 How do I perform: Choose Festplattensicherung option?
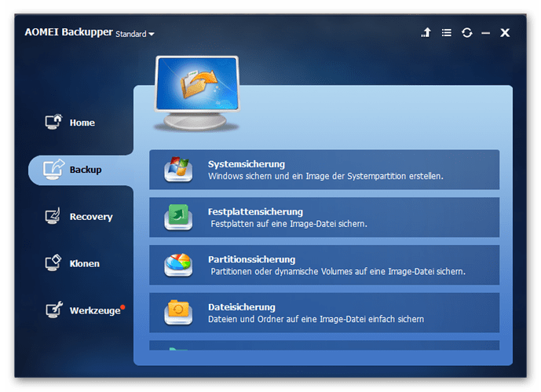(x=324, y=217)
